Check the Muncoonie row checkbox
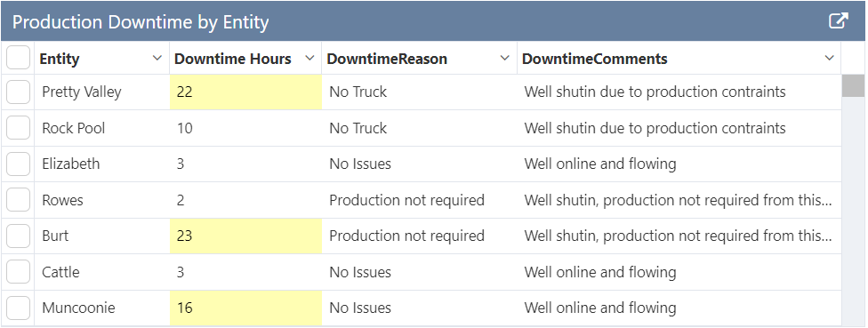The image size is (868, 328). tap(19, 308)
